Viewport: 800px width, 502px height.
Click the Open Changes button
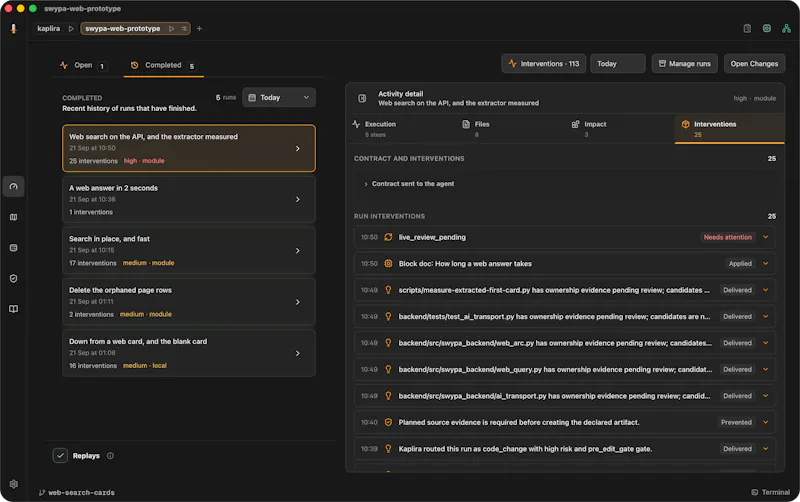pos(754,64)
